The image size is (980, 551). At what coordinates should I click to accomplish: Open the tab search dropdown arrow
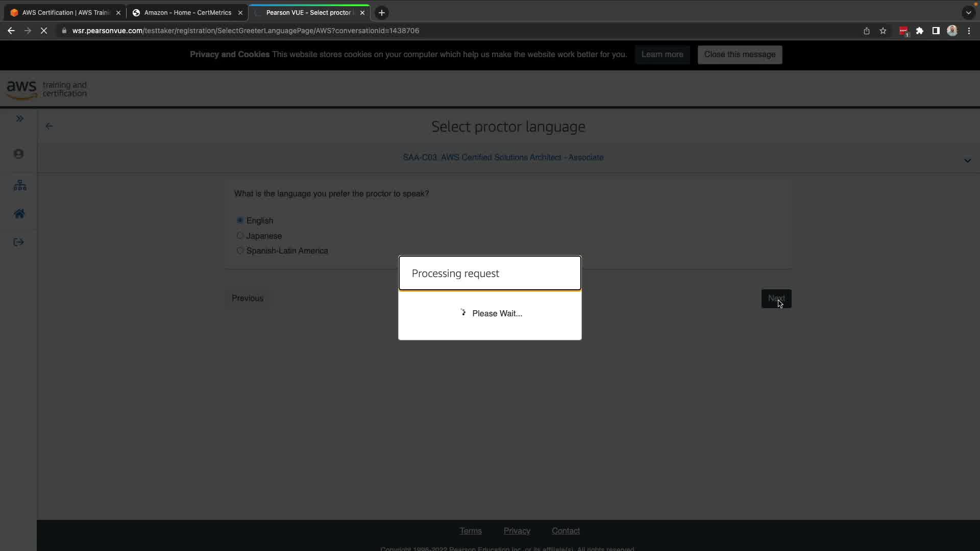[968, 13]
